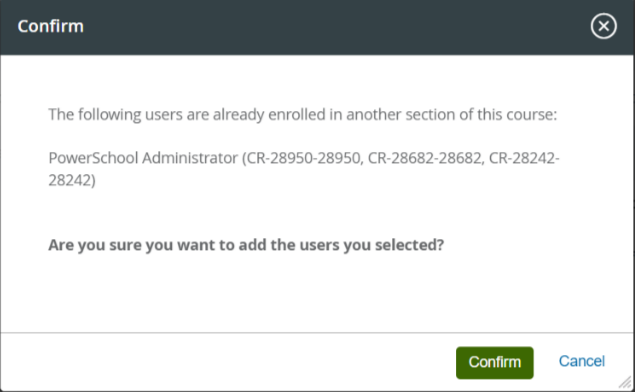635x392 pixels.
Task: Click the green Confirm button
Action: [x=494, y=362]
